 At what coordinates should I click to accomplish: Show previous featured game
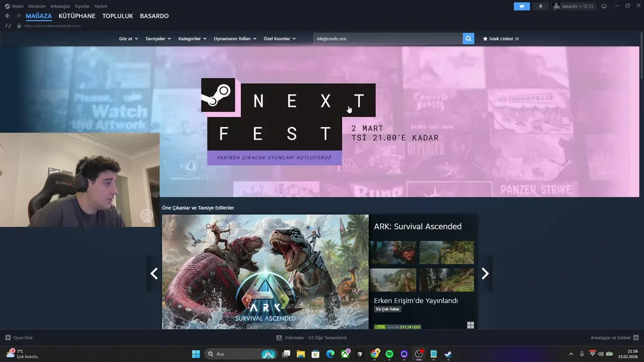pos(154,273)
